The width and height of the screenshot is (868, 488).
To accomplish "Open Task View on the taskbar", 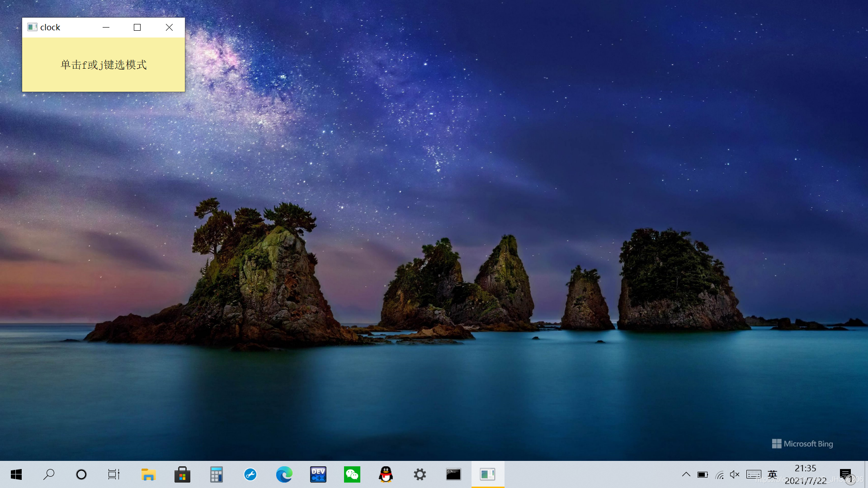I will click(x=114, y=474).
